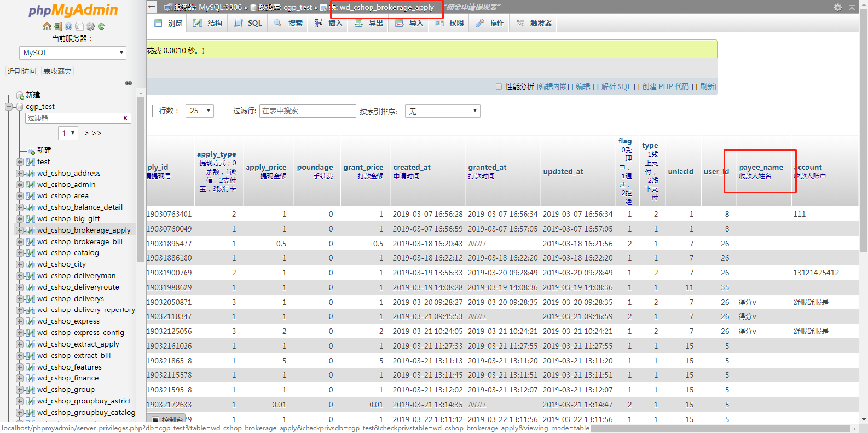The height and width of the screenshot is (433, 868).
Task: Collapse navigation with the top-left arrow button
Action: click(153, 7)
